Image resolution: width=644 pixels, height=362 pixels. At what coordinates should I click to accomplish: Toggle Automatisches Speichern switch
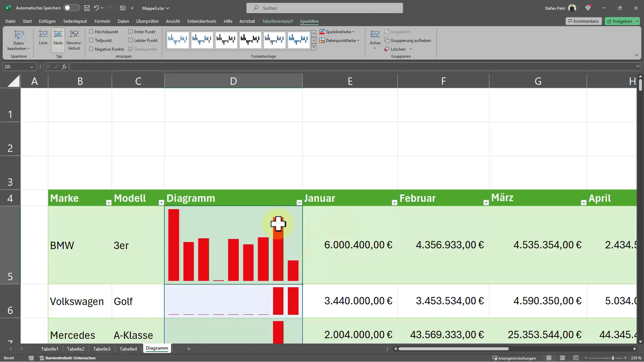coord(72,8)
